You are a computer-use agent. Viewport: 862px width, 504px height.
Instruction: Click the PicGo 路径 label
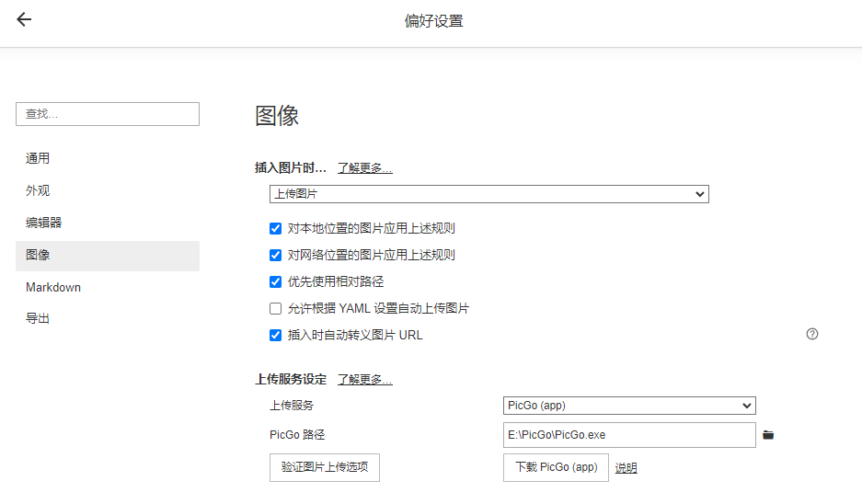[x=297, y=435]
